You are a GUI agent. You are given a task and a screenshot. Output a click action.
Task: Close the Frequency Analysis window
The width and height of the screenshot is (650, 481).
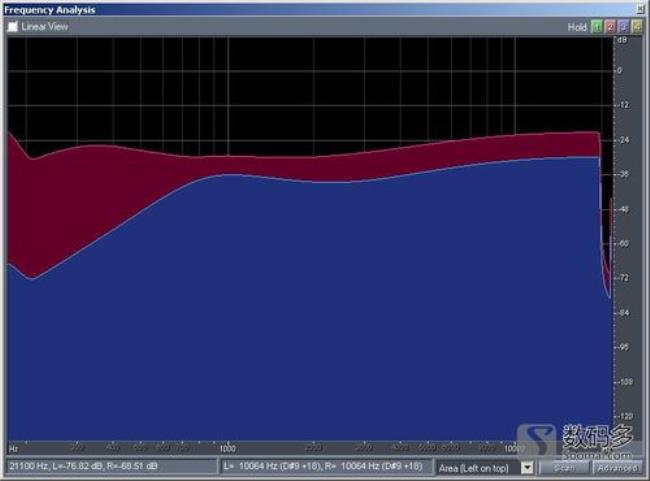coord(641,9)
